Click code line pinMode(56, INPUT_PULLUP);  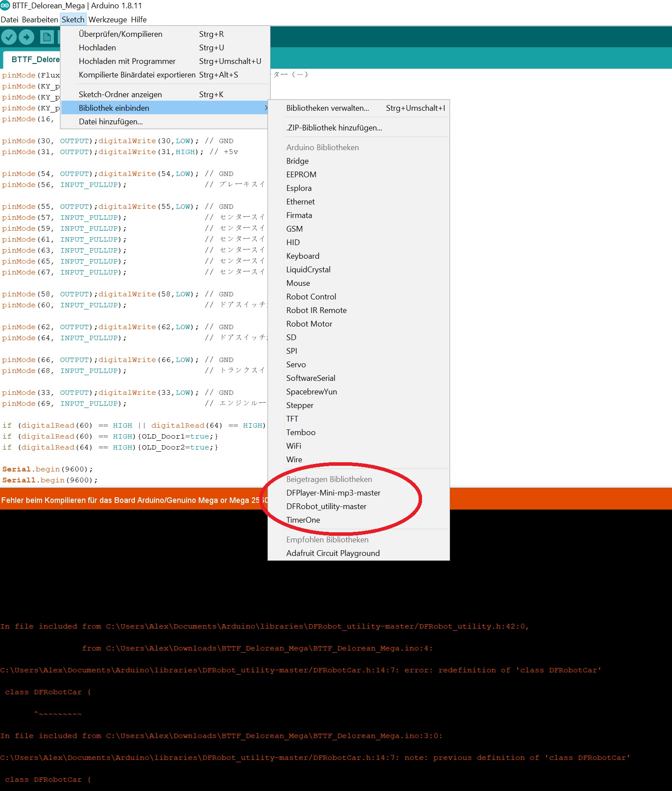point(64,185)
